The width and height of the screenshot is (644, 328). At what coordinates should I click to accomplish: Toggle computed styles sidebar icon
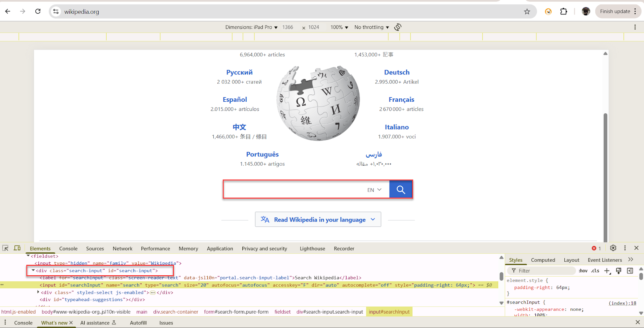coord(630,271)
